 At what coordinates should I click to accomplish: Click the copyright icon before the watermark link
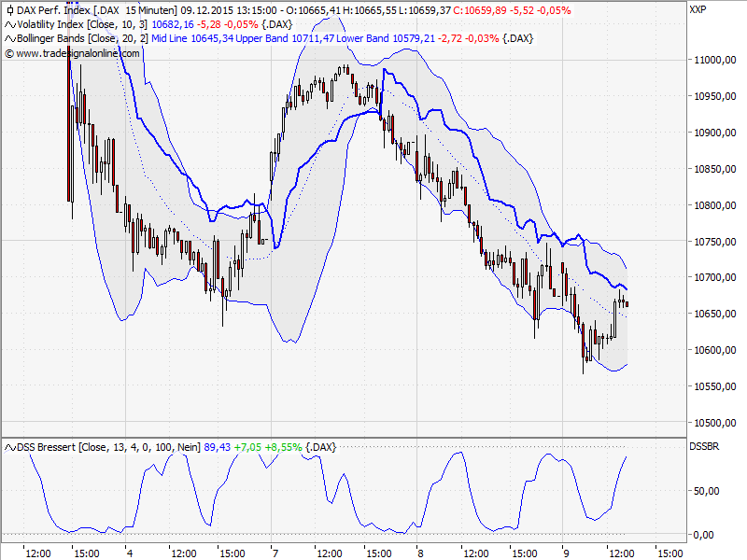click(9, 53)
